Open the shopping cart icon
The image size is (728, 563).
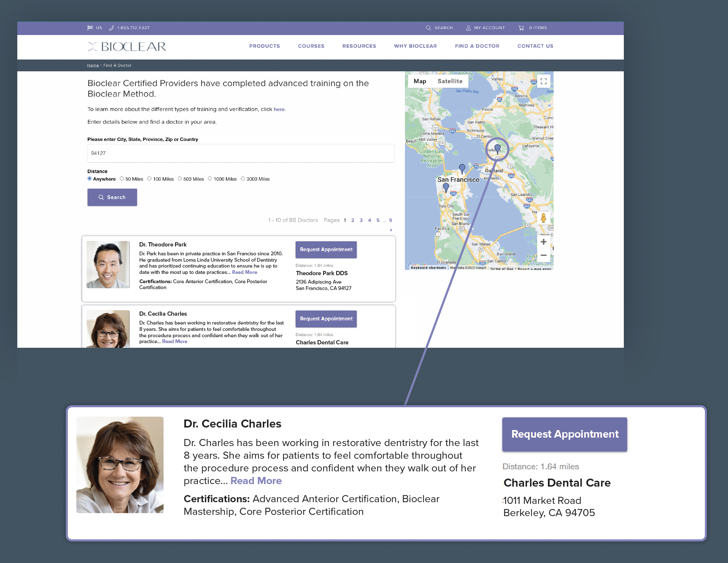521,28
